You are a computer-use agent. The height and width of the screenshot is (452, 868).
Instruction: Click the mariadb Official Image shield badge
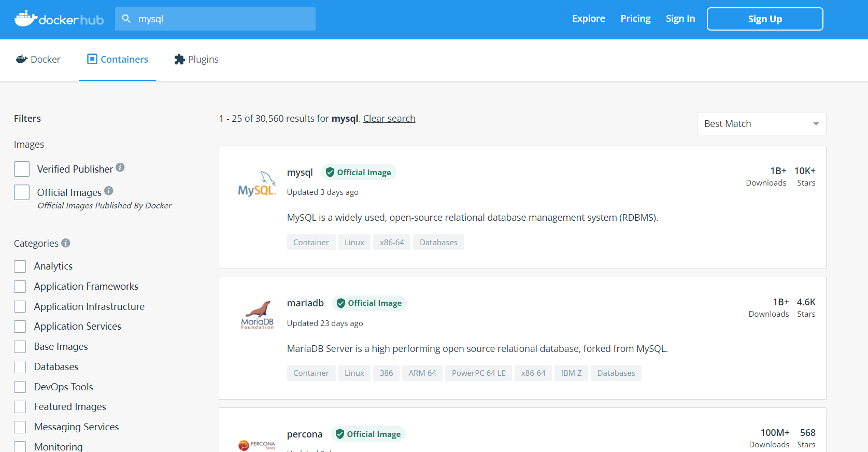coord(369,303)
